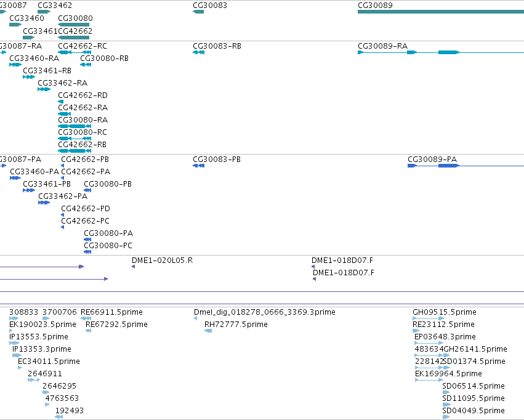This screenshot has height=420, width=524.
Task: Click EST label GH26141.5prime
Action: 475,349
